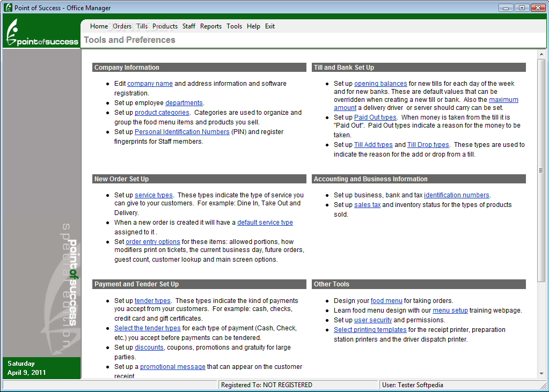Open the promotional message link

click(173, 367)
